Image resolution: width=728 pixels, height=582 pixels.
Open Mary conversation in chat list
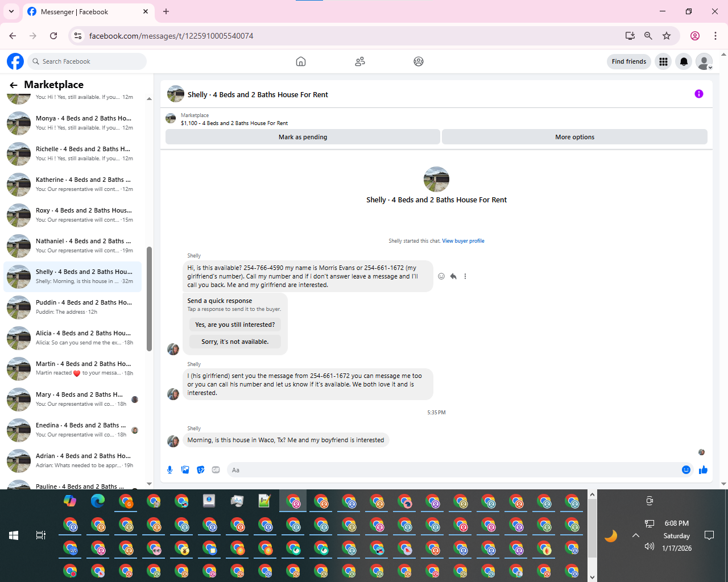point(72,399)
